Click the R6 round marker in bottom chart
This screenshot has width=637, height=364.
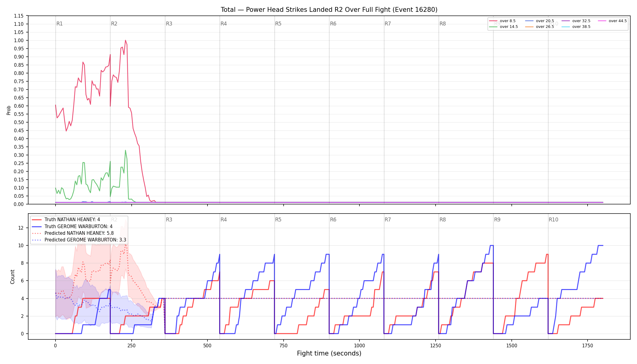click(333, 220)
